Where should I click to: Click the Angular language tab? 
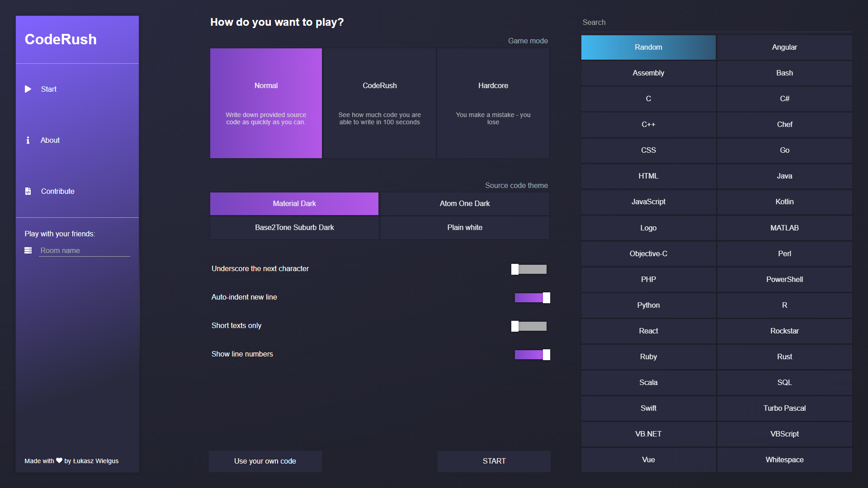point(784,47)
